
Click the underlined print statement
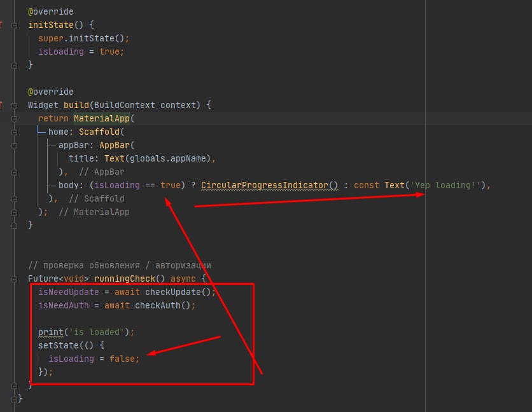point(50,332)
